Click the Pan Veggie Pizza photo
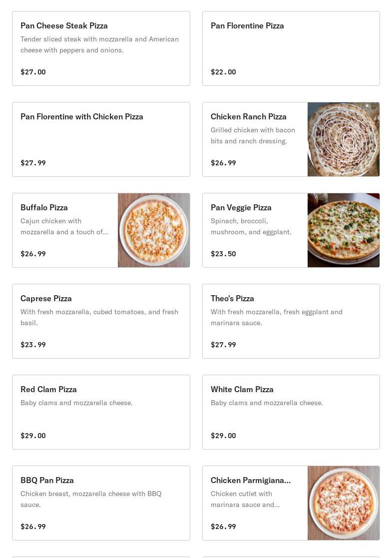This screenshot has width=392, height=558. point(344,230)
